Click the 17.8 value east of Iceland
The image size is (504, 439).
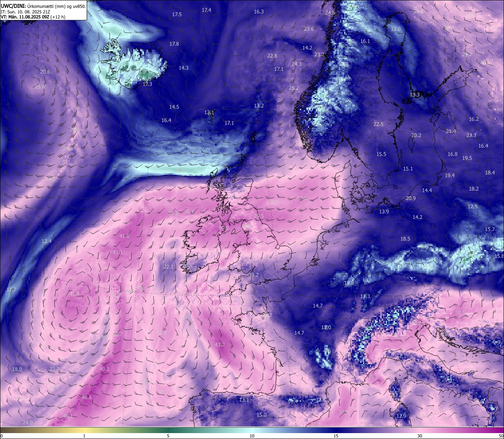174,44
